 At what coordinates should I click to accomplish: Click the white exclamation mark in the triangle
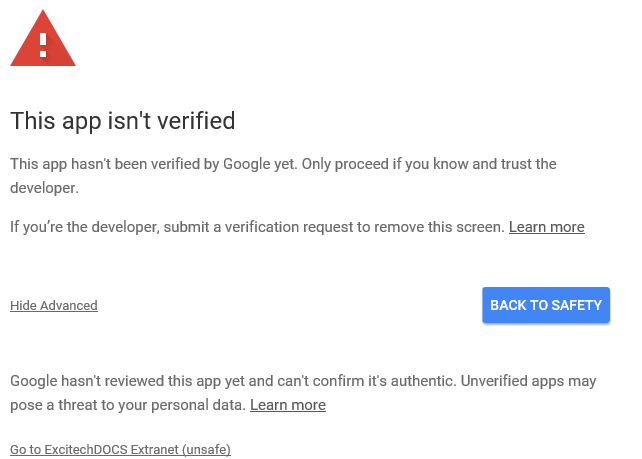coord(43,44)
